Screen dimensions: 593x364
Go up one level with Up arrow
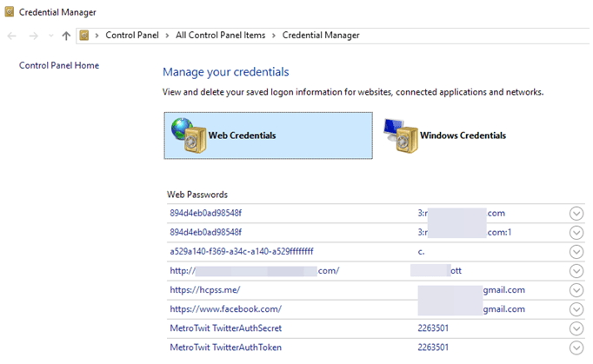[66, 36]
